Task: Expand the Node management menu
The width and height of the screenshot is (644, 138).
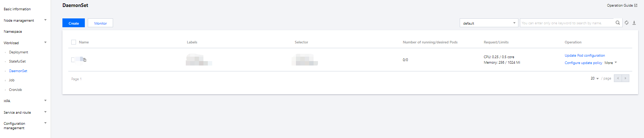Action: click(x=25, y=21)
